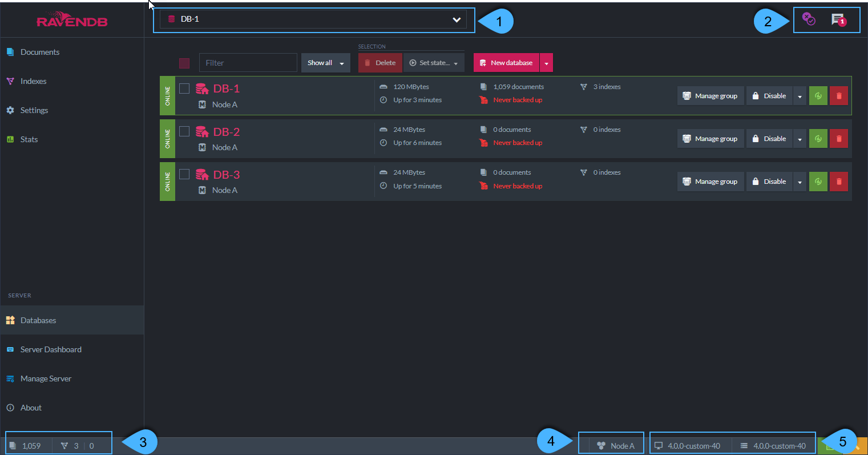This screenshot has height=455, width=868.
Task: Click Manage group for DB-2
Action: (x=710, y=139)
